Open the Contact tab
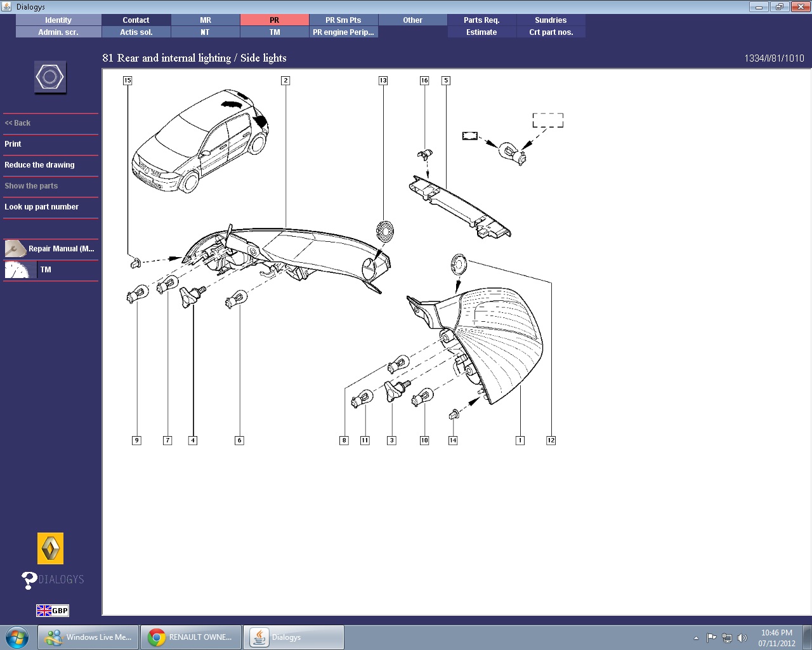This screenshot has height=650, width=812. (x=136, y=20)
